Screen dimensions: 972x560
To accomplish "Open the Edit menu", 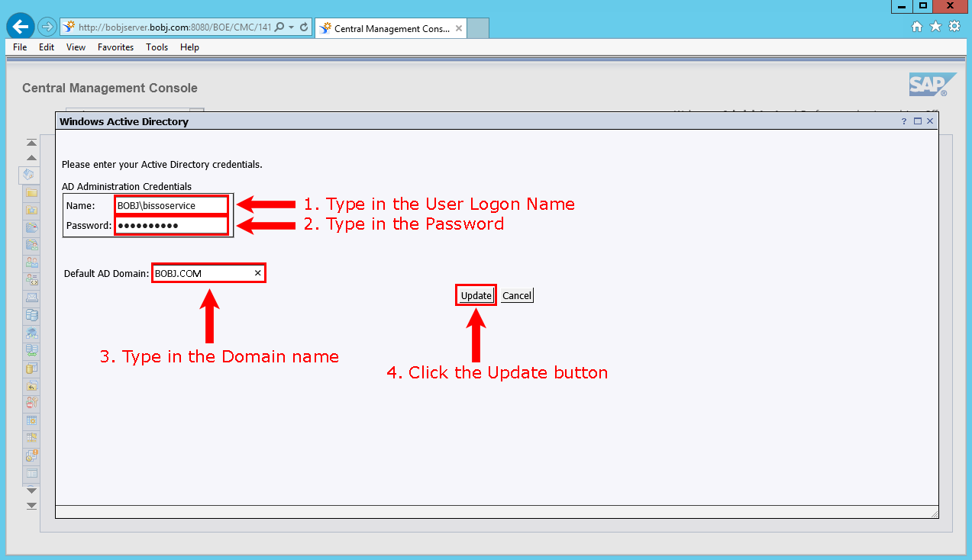I will click(47, 47).
